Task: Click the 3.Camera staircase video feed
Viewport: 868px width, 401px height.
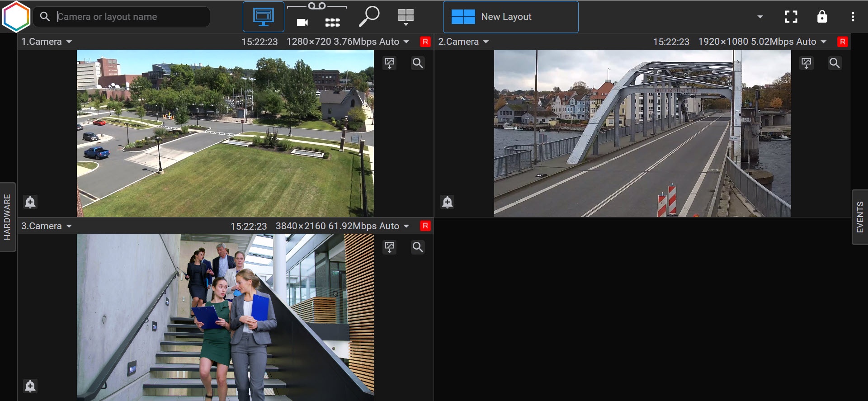Action: tap(225, 316)
